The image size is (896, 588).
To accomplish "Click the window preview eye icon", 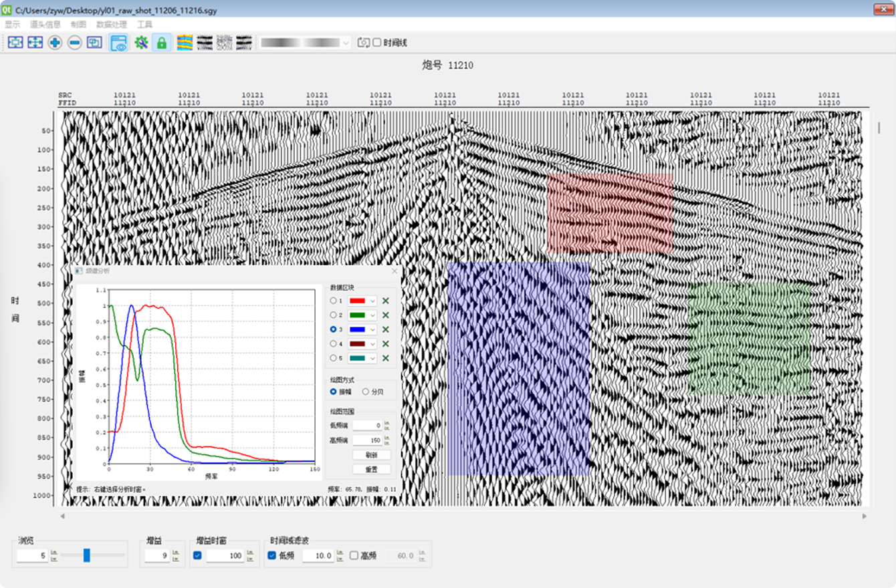I will tap(118, 43).
